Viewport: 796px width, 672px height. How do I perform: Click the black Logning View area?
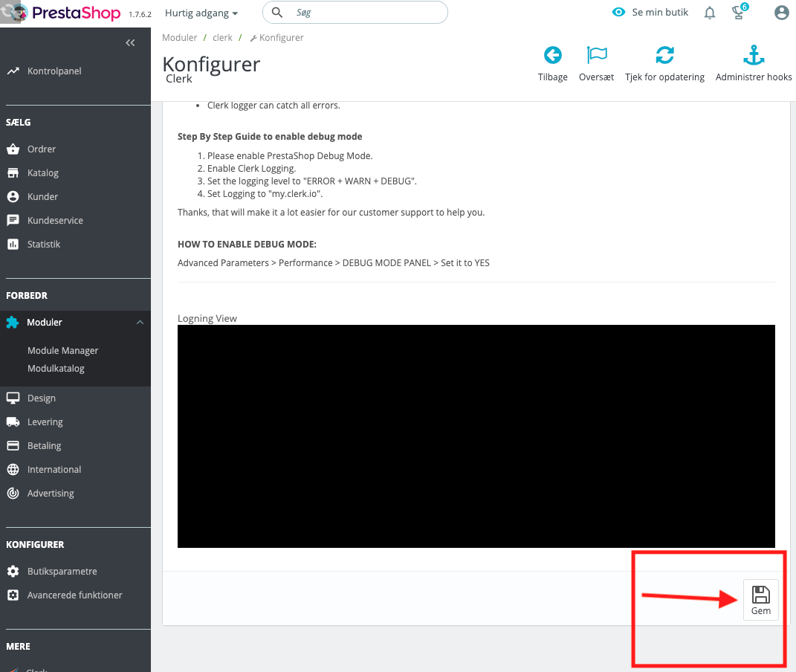pyautogui.click(x=476, y=436)
